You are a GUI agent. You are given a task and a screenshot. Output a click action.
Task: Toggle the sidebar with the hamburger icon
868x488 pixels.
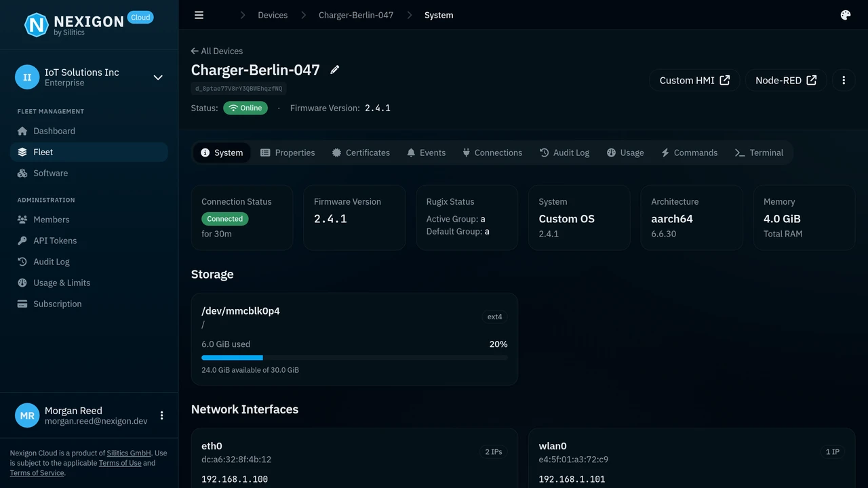(x=199, y=15)
